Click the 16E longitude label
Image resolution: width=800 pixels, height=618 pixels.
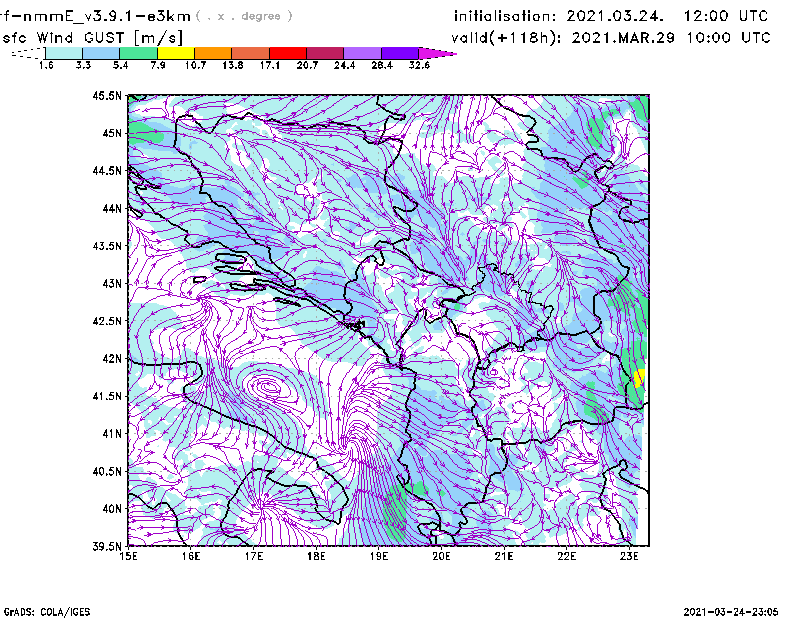[191, 556]
